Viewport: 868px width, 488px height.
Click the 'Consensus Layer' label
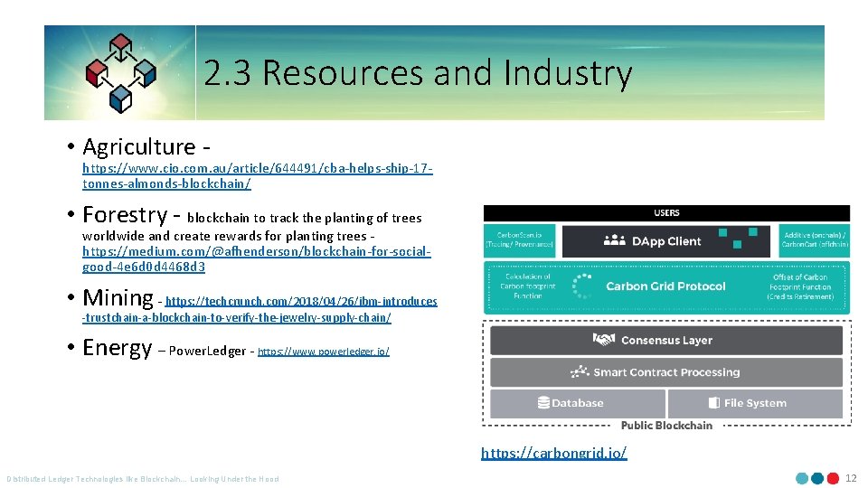666,341
